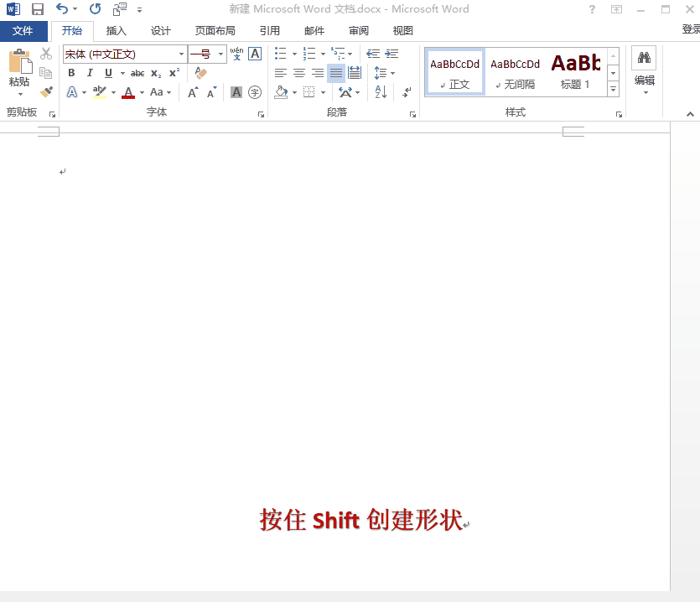Switch to the 审阅 Review tab

click(359, 31)
